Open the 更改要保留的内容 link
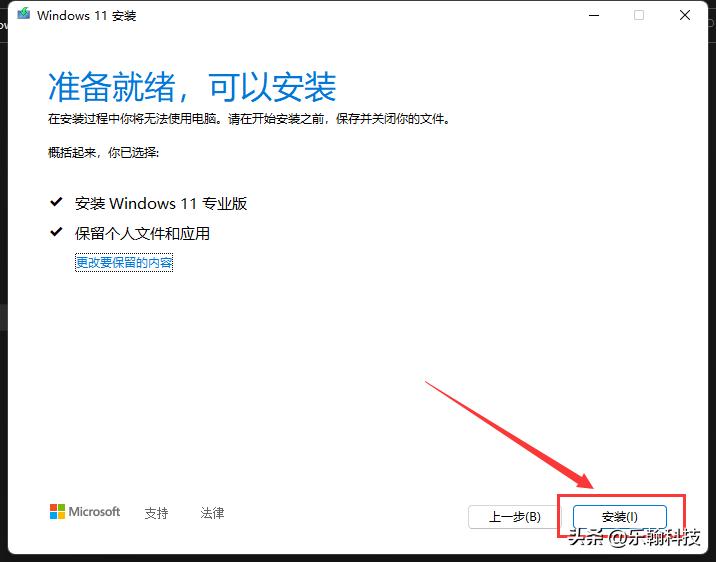Viewport: 716px width, 562px height. pyautogui.click(x=124, y=263)
